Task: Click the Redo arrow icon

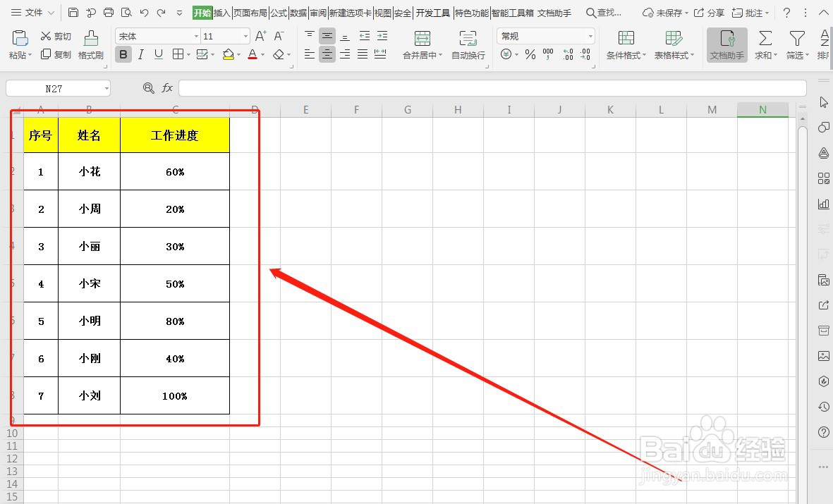Action: point(162,12)
